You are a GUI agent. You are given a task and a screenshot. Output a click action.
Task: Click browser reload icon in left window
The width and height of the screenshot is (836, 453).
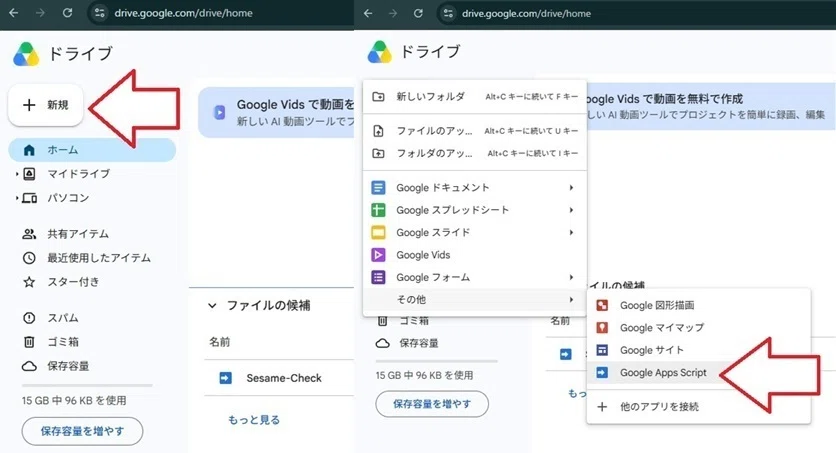[x=67, y=13]
